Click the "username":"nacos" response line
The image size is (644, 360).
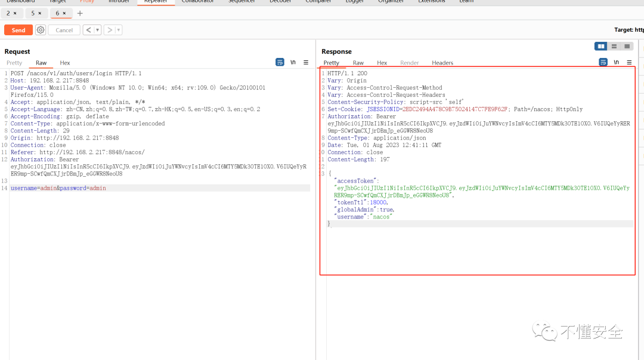coord(363,217)
